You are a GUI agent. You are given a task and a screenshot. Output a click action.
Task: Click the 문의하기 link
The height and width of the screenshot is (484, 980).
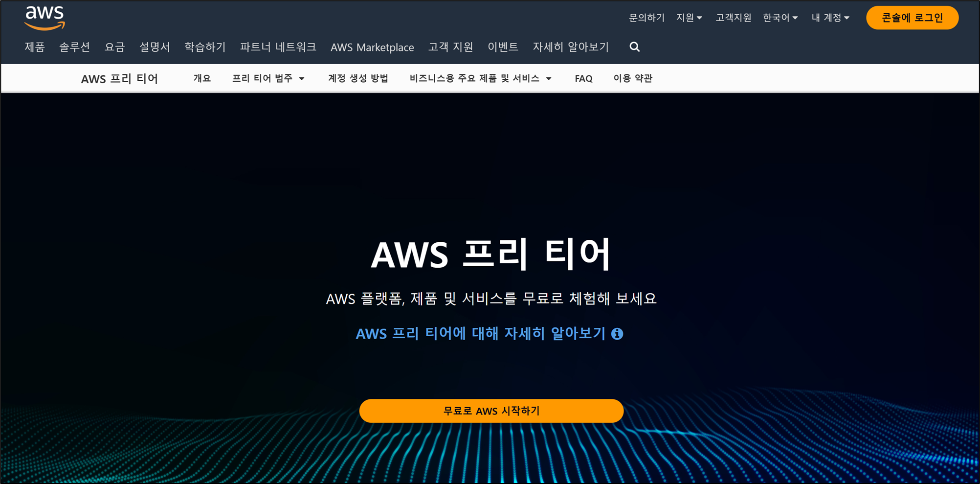pos(646,18)
